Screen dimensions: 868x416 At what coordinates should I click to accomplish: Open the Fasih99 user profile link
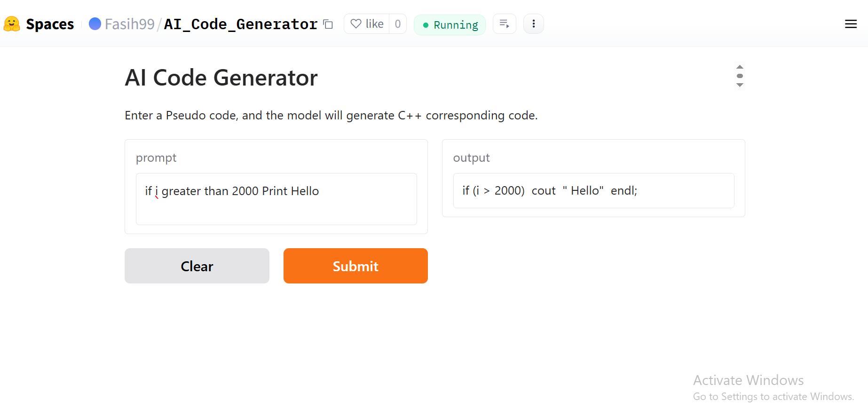tap(130, 24)
